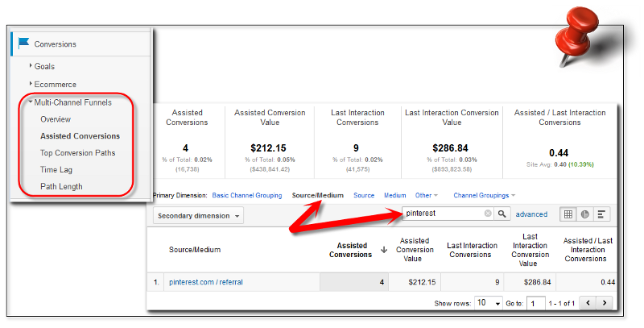Open Top Conversion Paths report
This screenshot has width=644, height=328.
pyautogui.click(x=77, y=153)
